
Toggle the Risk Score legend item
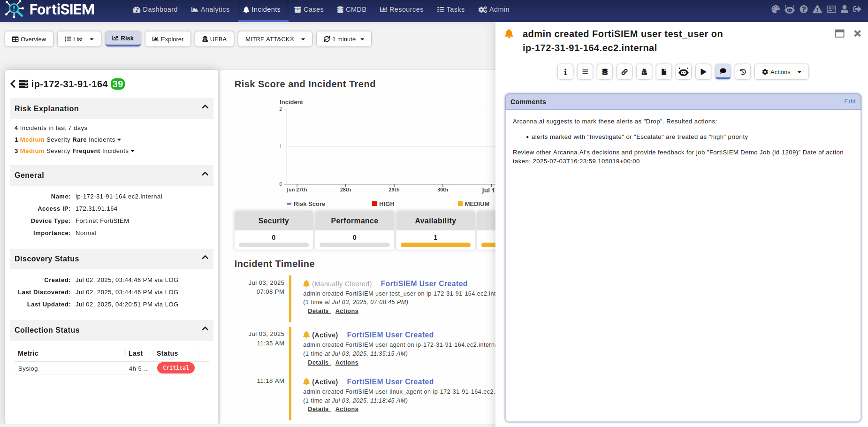pyautogui.click(x=306, y=204)
